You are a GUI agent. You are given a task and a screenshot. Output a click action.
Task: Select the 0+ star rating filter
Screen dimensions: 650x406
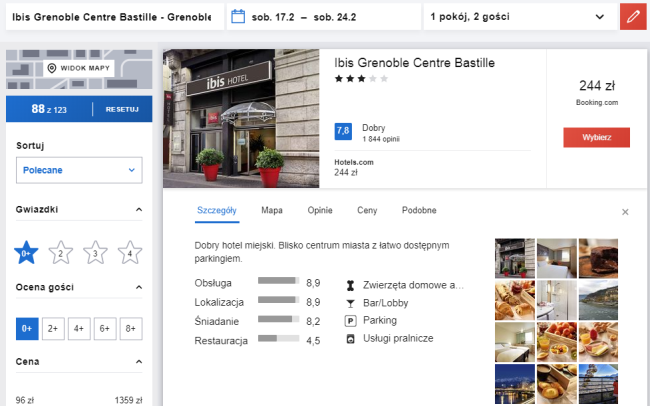point(27,253)
